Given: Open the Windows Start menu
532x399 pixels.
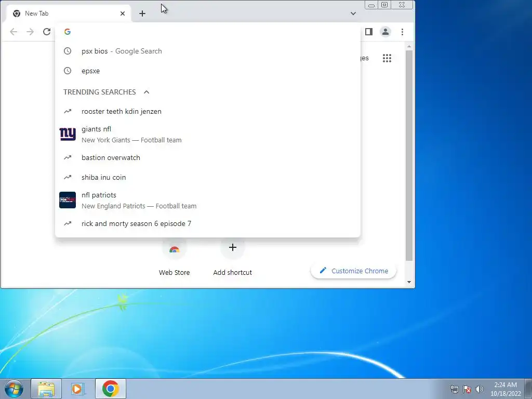Looking at the screenshot, I should 14,389.
